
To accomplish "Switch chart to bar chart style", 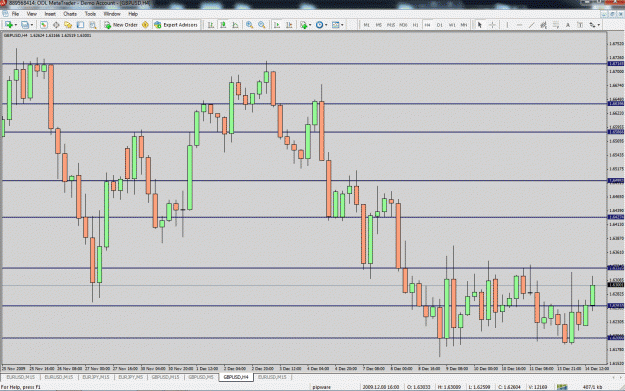I will tap(211, 25).
